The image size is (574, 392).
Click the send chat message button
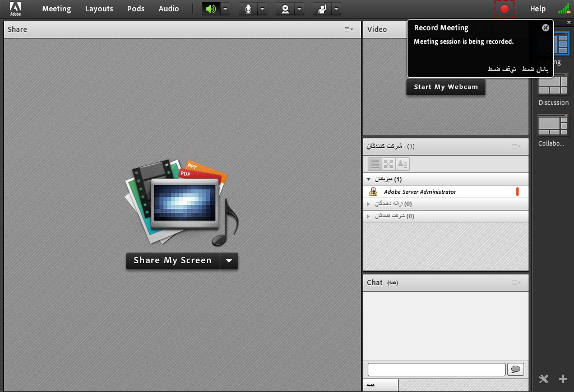click(x=516, y=370)
